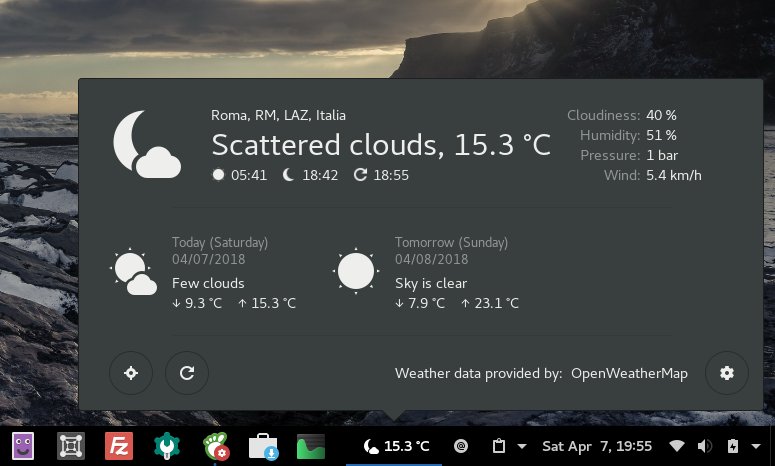Click the Today (Saturday) label

click(220, 243)
